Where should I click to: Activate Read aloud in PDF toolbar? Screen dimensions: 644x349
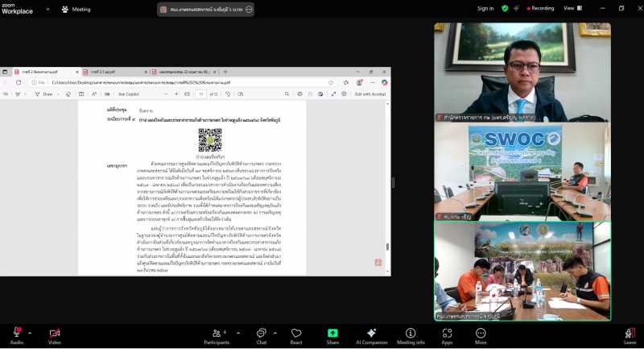click(x=94, y=94)
